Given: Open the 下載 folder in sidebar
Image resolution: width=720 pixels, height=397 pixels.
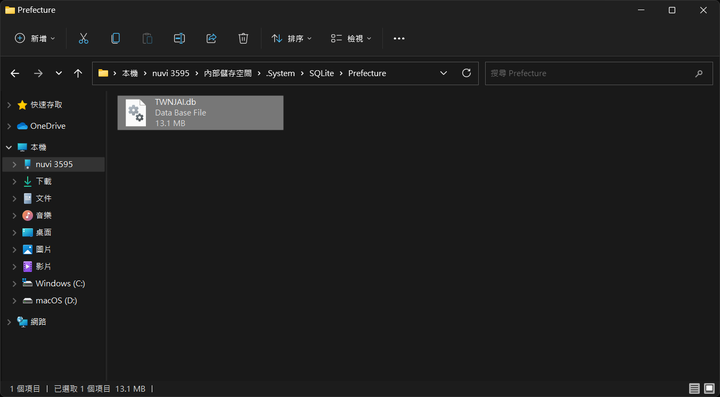Looking at the screenshot, I should pos(44,181).
